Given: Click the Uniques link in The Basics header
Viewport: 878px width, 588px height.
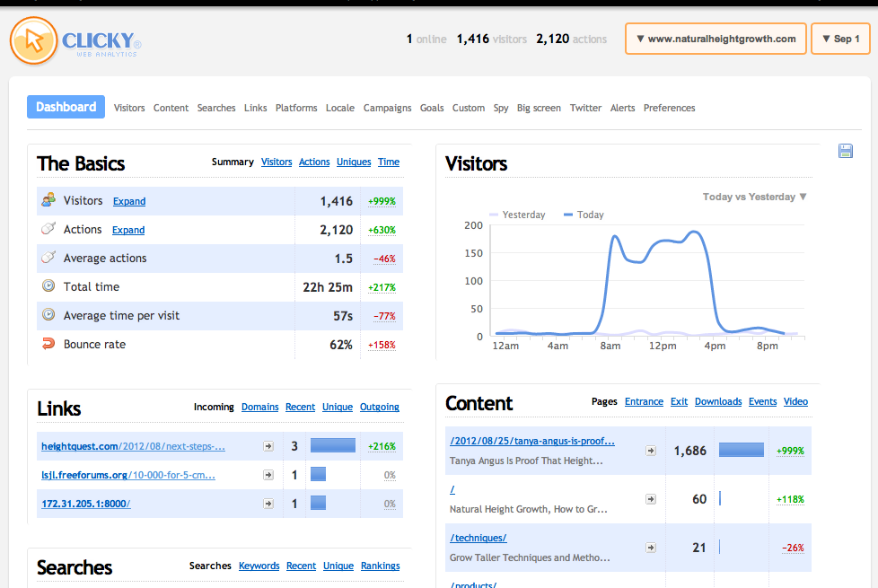Looking at the screenshot, I should (354, 162).
